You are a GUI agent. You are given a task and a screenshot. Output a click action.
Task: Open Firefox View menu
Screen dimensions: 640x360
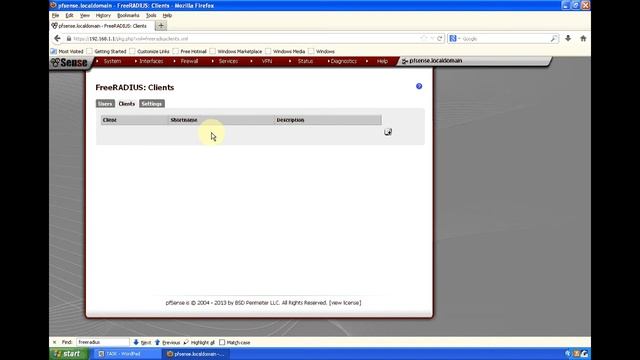click(84, 15)
